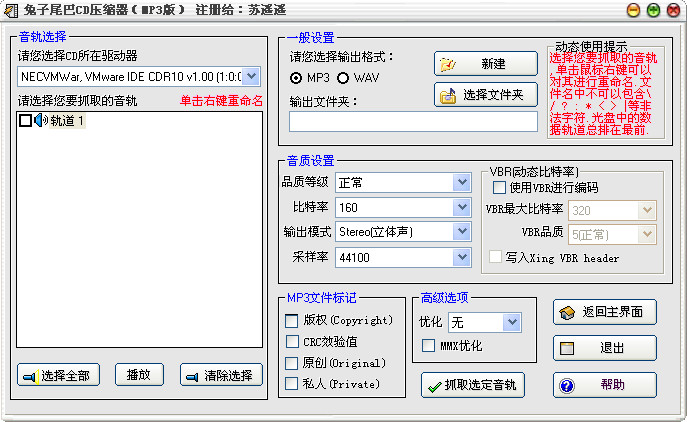Open 帮助 help button
This screenshot has width=687, height=422.
coord(605,385)
